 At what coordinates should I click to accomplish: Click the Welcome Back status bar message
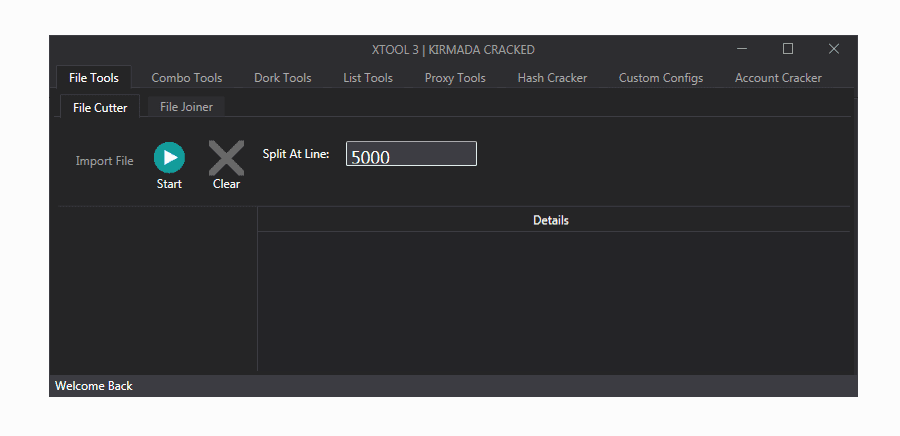click(94, 386)
